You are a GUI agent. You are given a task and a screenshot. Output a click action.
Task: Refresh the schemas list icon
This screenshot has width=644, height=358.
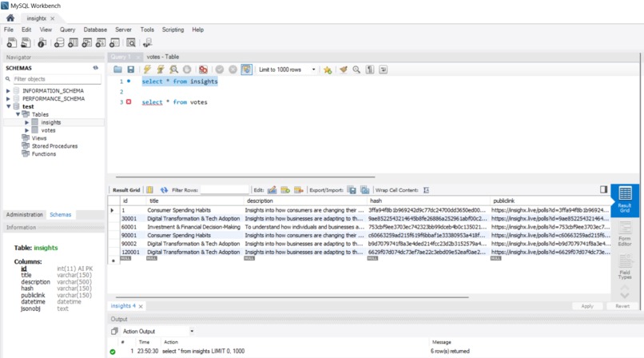(96, 68)
